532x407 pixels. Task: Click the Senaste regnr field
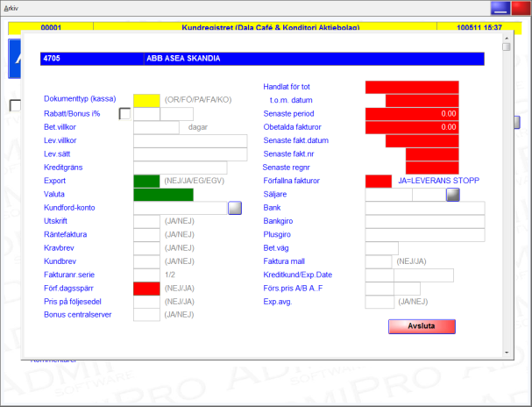432,168
